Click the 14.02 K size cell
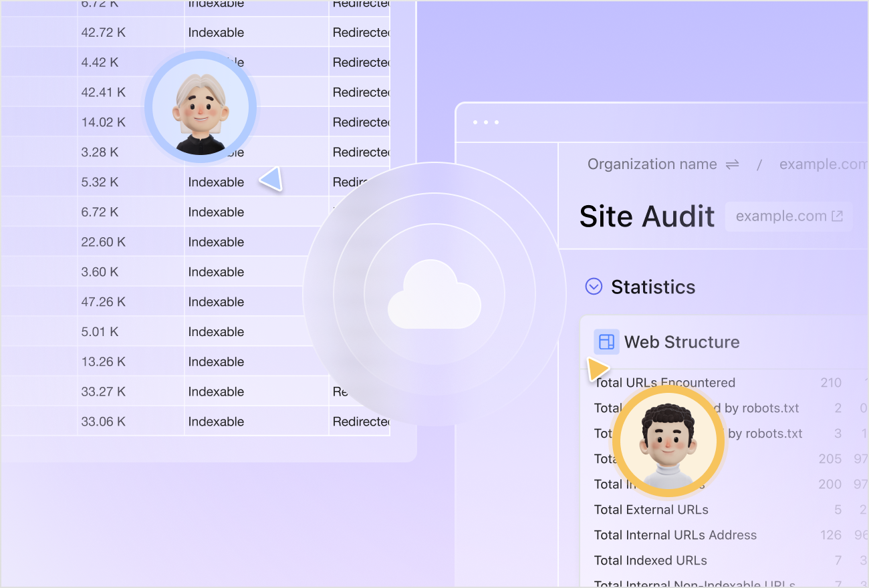 tap(104, 122)
